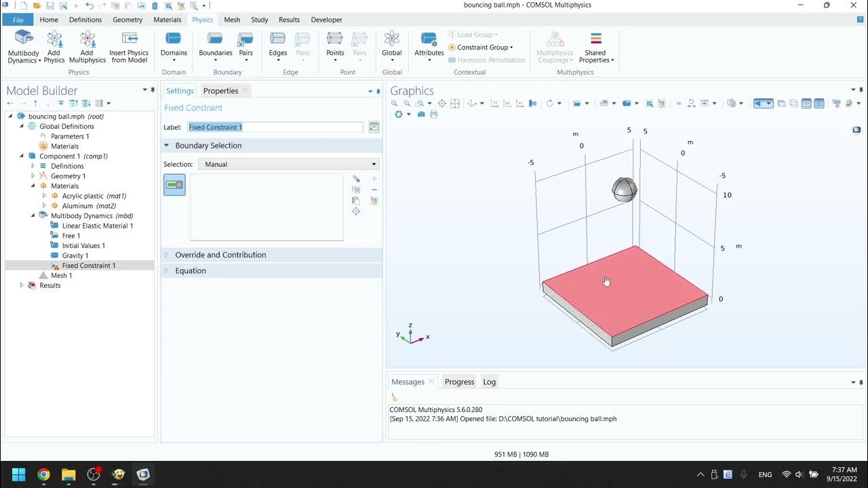Screen dimensions: 868x488
Task: Click the image snapshot camera icon
Action: pyautogui.click(x=421, y=115)
